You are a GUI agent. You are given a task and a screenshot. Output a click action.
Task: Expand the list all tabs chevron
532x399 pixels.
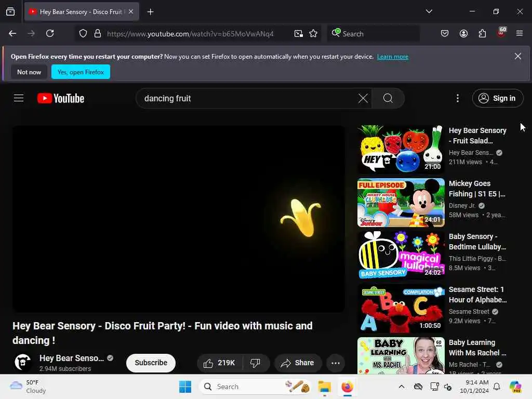pyautogui.click(x=429, y=11)
